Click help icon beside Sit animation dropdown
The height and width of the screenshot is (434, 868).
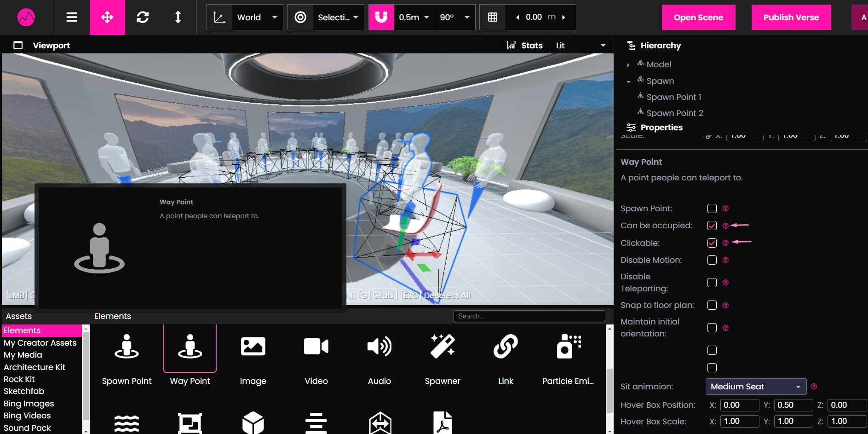814,387
